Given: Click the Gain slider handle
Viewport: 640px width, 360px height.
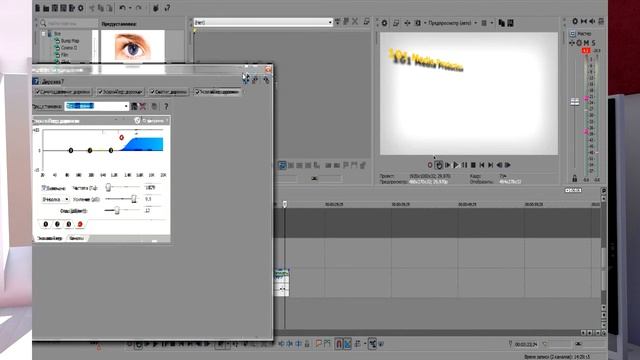Looking at the screenshot, I should (x=133, y=199).
